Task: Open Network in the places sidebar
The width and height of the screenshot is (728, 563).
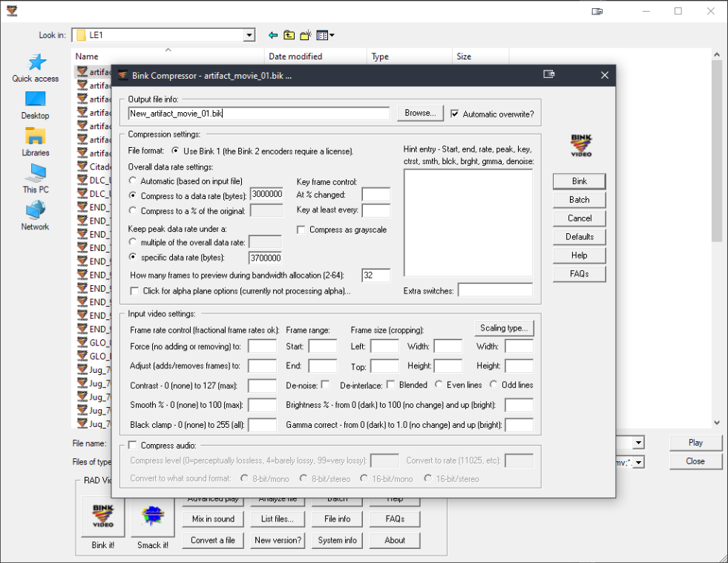Action: pyautogui.click(x=36, y=216)
